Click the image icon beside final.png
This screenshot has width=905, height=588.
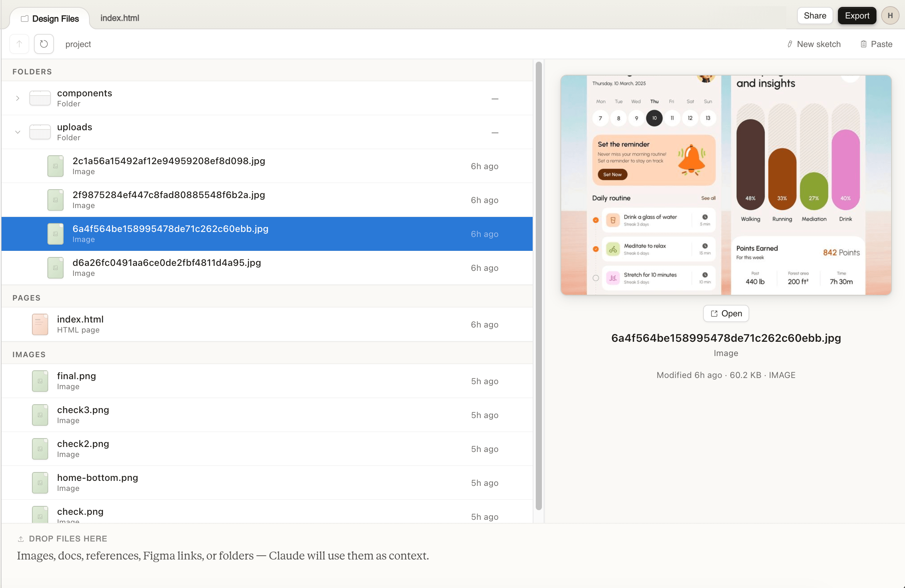click(40, 381)
